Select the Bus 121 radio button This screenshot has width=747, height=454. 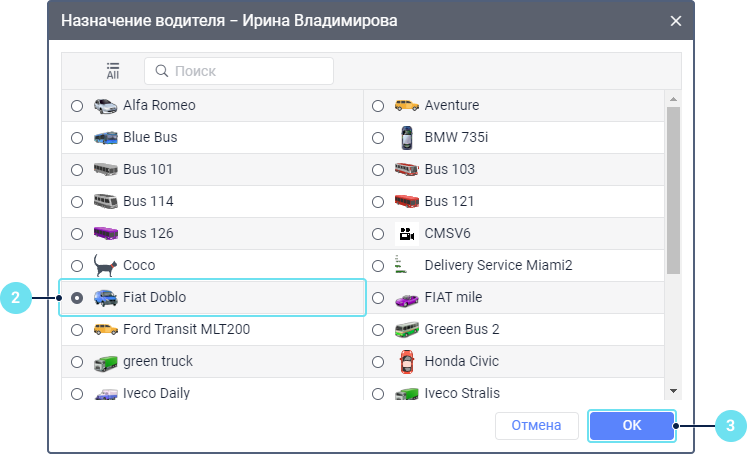(x=378, y=202)
